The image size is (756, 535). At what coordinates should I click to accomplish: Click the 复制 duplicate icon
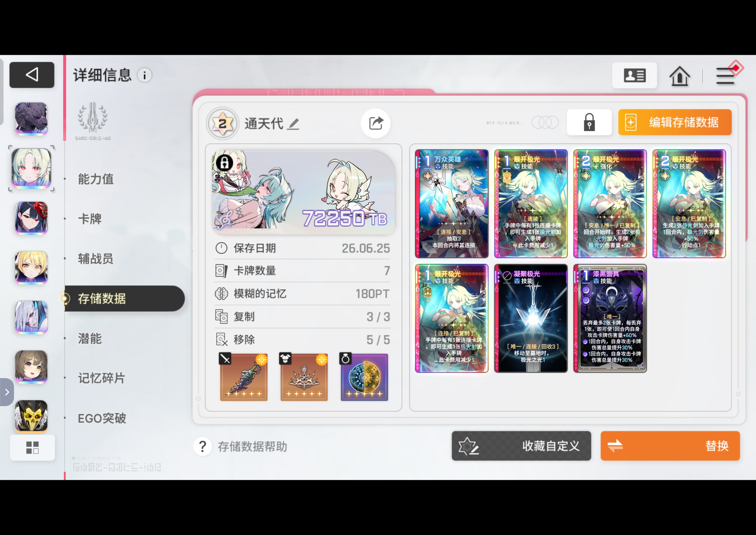221,317
